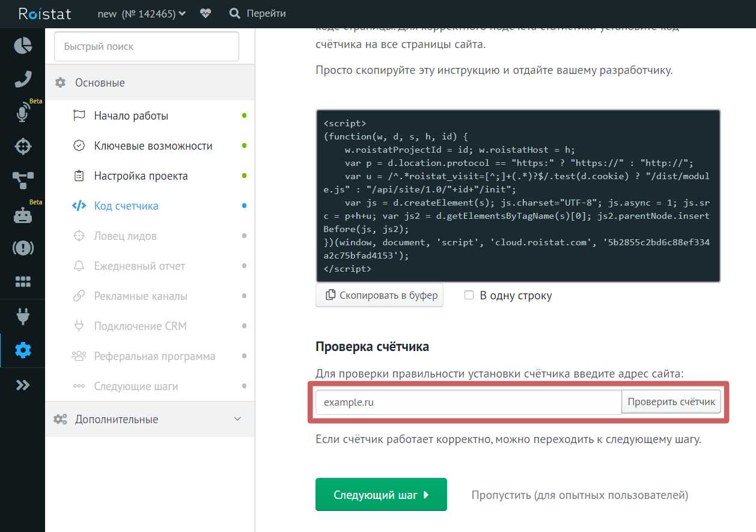Click the site address input field
Screen dimensions: 756x532
point(468,402)
